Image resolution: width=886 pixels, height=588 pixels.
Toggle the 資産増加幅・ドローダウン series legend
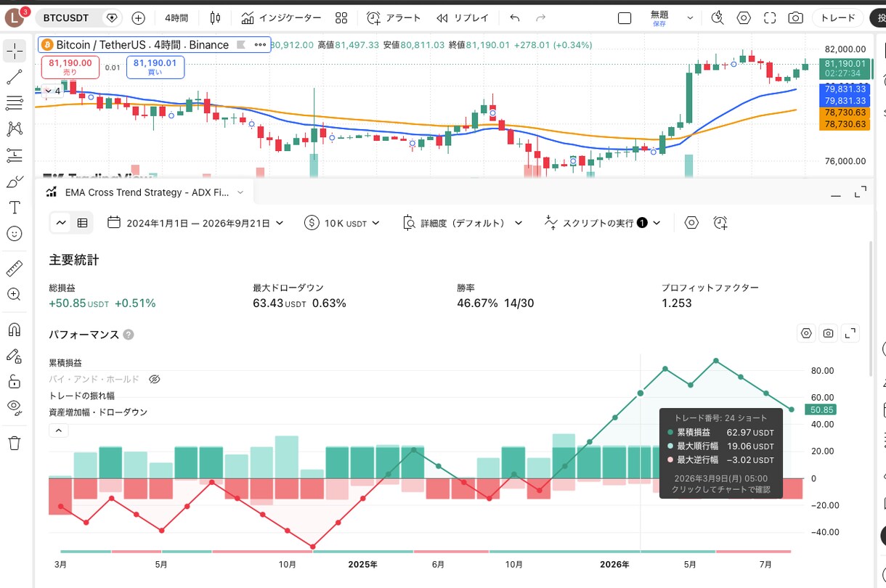pos(98,412)
